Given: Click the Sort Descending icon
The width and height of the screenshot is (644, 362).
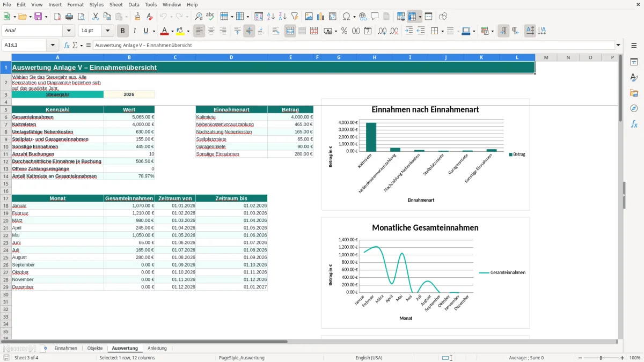Looking at the screenshot, I should pos(282,17).
